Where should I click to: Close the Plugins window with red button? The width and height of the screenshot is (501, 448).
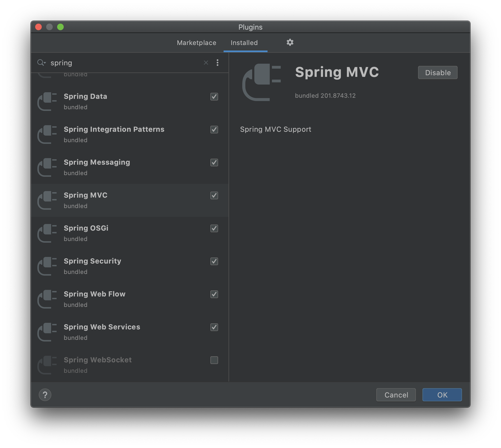pyautogui.click(x=38, y=27)
